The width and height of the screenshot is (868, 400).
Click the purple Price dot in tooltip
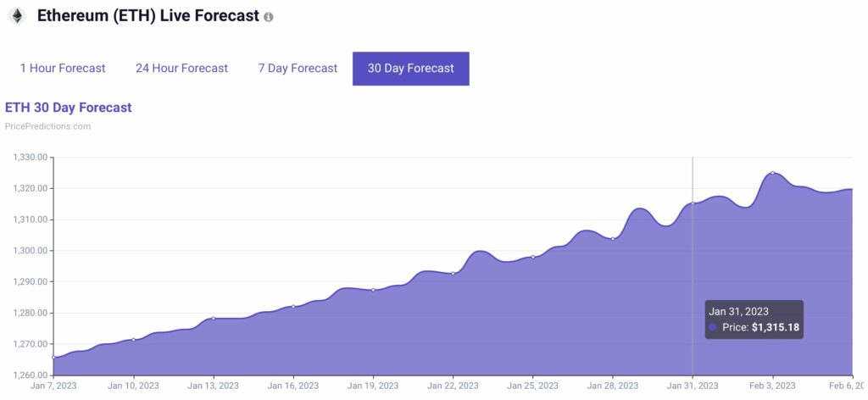click(x=713, y=327)
